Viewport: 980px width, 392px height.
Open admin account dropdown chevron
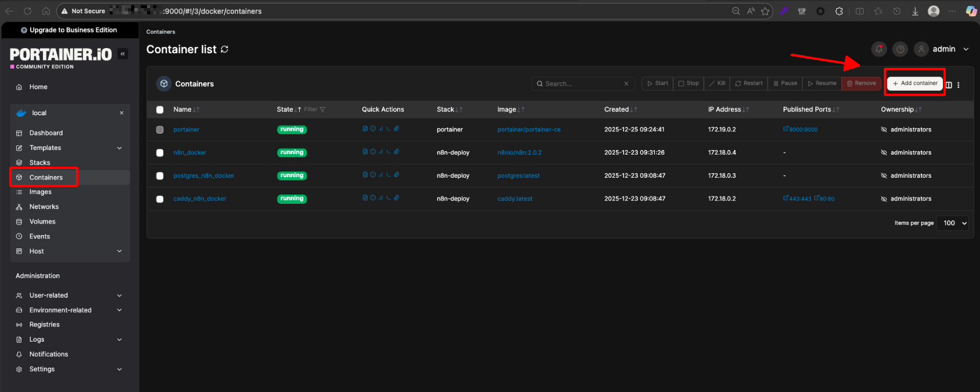966,49
